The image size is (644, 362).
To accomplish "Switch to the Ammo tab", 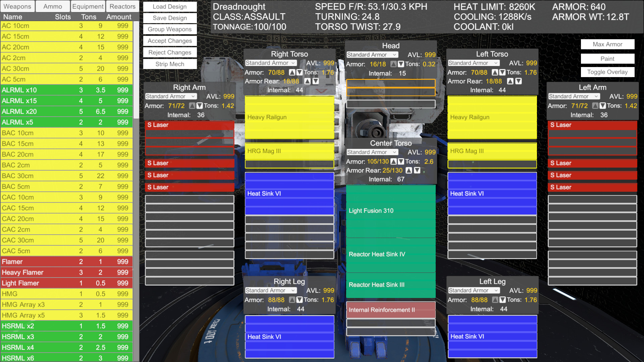I will pyautogui.click(x=52, y=6).
